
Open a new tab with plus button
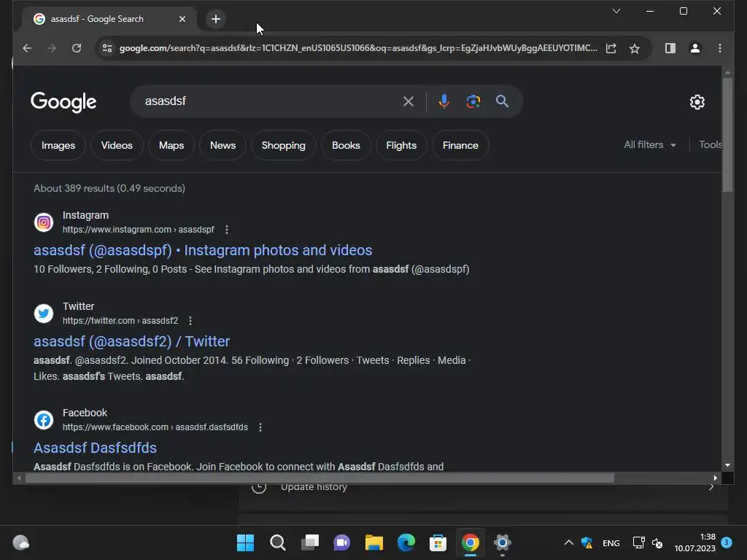tap(216, 19)
